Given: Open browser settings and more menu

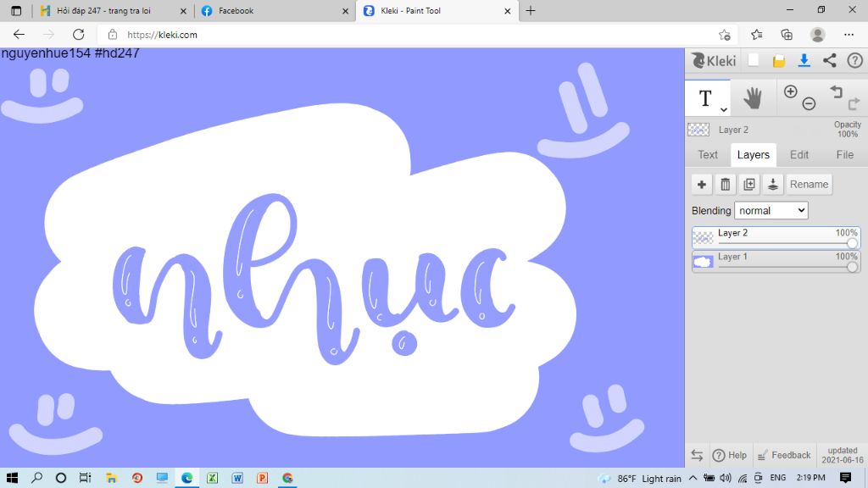Looking at the screenshot, I should (849, 35).
